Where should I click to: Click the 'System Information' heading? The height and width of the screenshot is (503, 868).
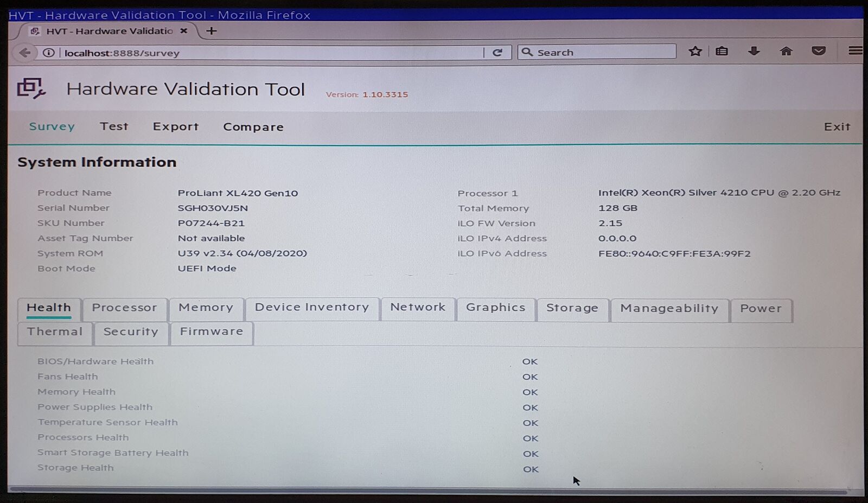[x=97, y=162]
